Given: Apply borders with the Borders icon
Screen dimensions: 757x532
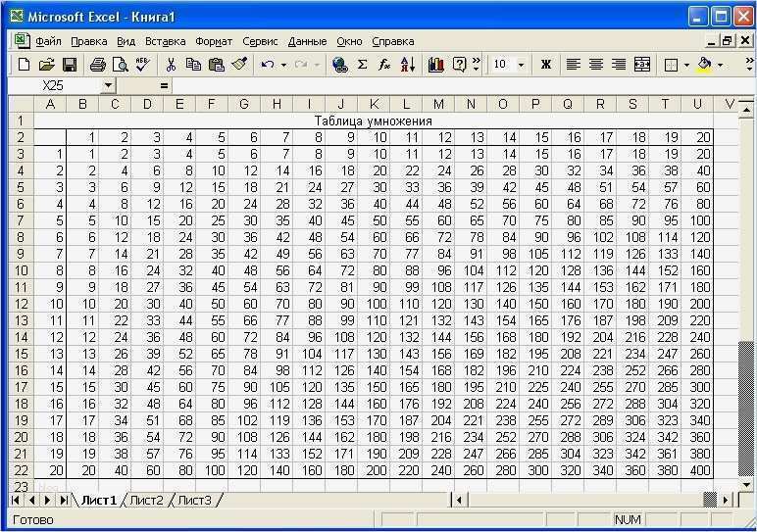Looking at the screenshot, I should tap(671, 65).
